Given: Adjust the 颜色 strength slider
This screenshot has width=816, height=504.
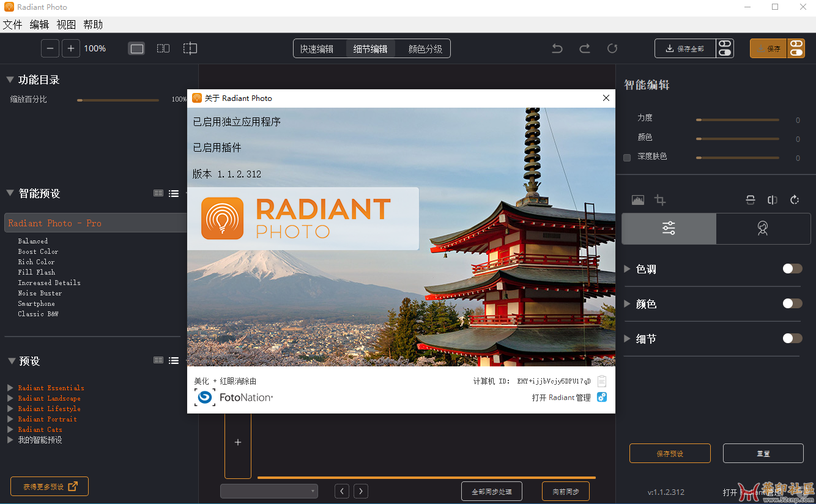Looking at the screenshot, I should click(738, 139).
